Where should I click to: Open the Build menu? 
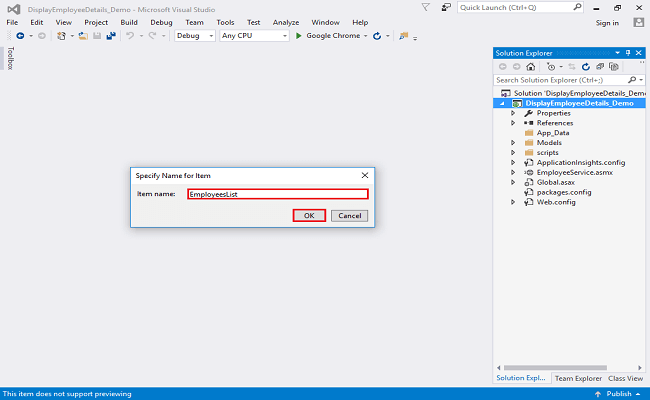(x=129, y=22)
